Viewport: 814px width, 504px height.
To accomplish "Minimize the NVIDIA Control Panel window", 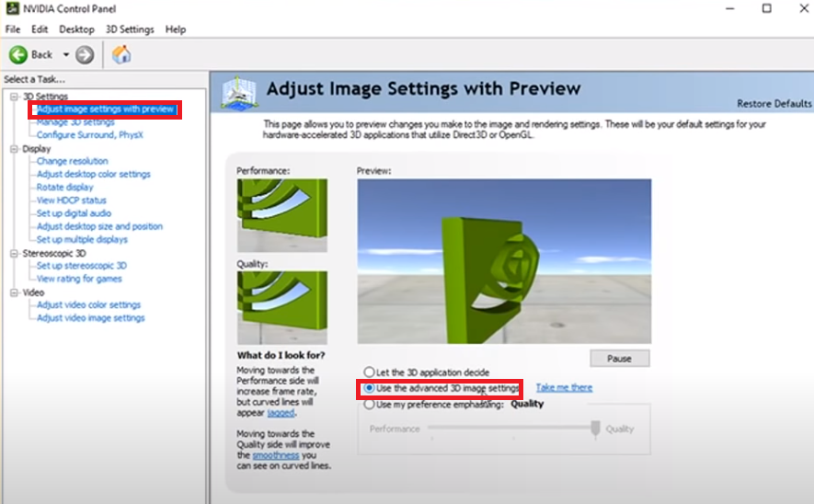I will coord(730,8).
